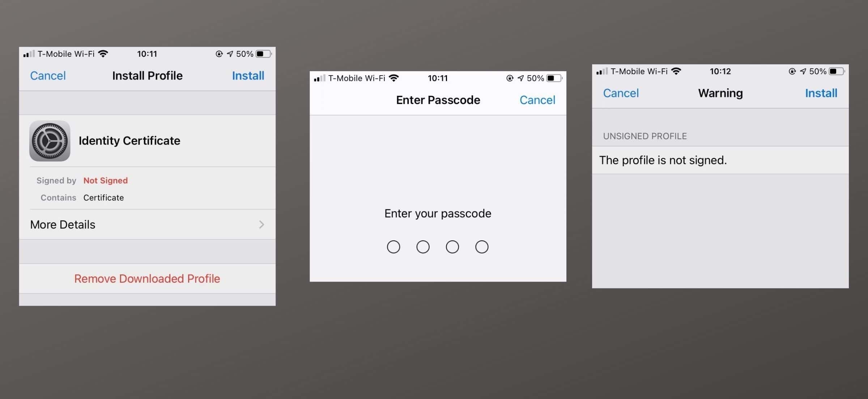Tap third passcode entry circle

click(452, 247)
